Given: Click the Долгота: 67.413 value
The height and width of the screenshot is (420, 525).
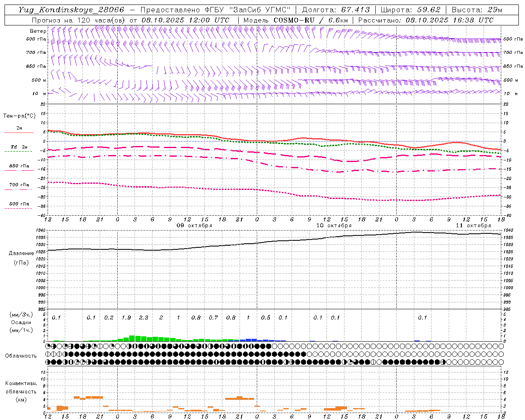Looking at the screenshot, I should tap(336, 10).
